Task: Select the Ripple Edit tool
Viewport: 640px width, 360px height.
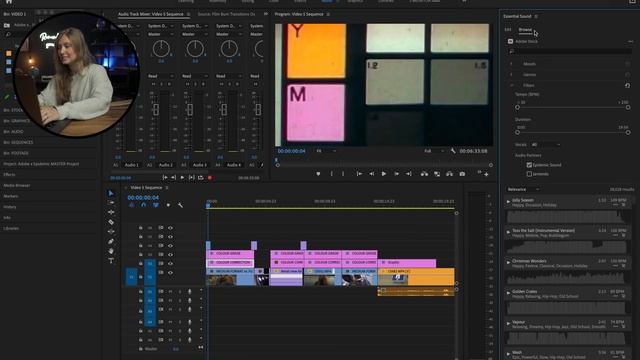Action: (111, 212)
